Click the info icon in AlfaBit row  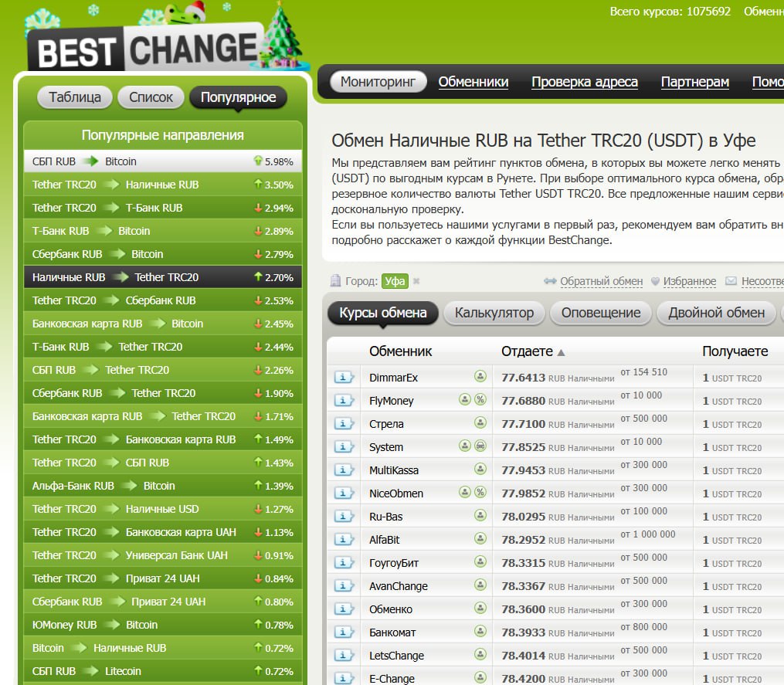[344, 540]
